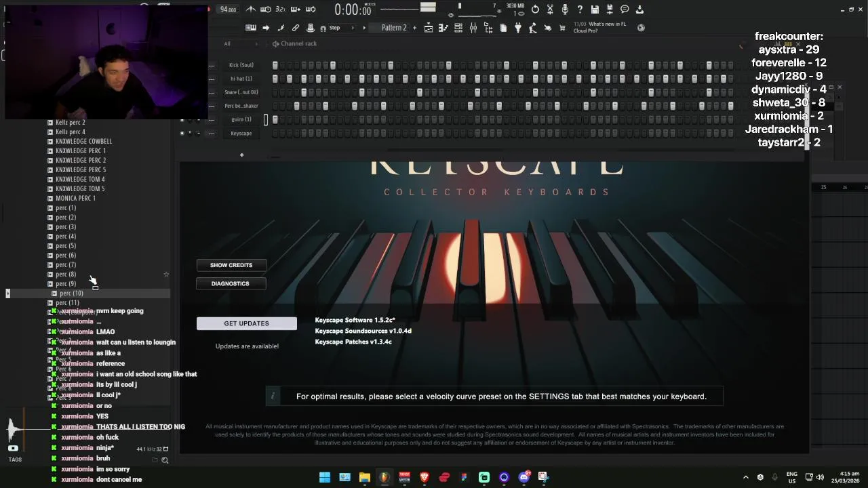This screenshot has width=868, height=488.
Task: Toggle the magnet snap icon
Action: tap(323, 28)
